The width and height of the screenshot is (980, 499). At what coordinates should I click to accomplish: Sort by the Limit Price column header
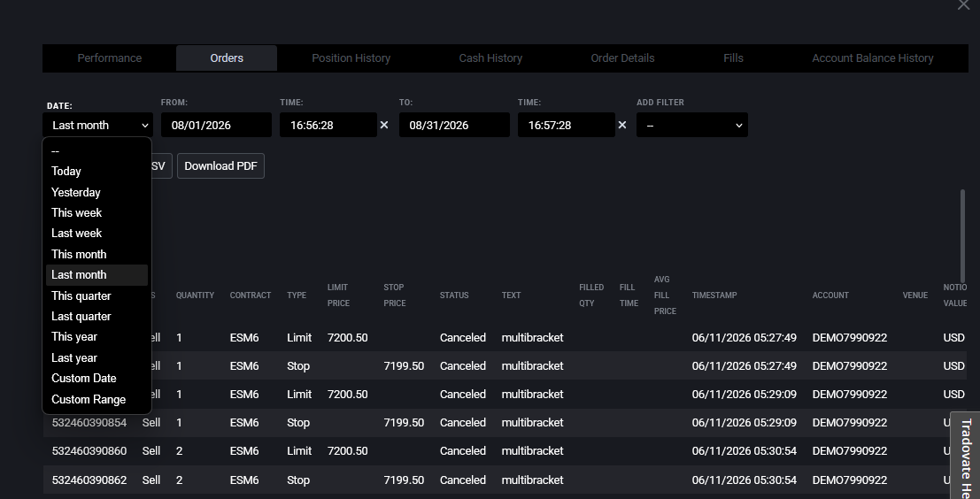(338, 296)
